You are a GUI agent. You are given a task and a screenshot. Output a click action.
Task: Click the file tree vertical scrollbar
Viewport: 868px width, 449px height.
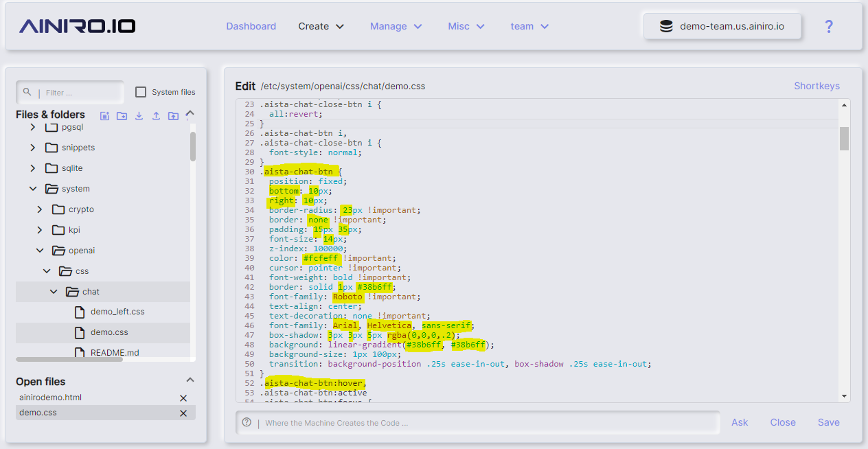[x=193, y=146]
